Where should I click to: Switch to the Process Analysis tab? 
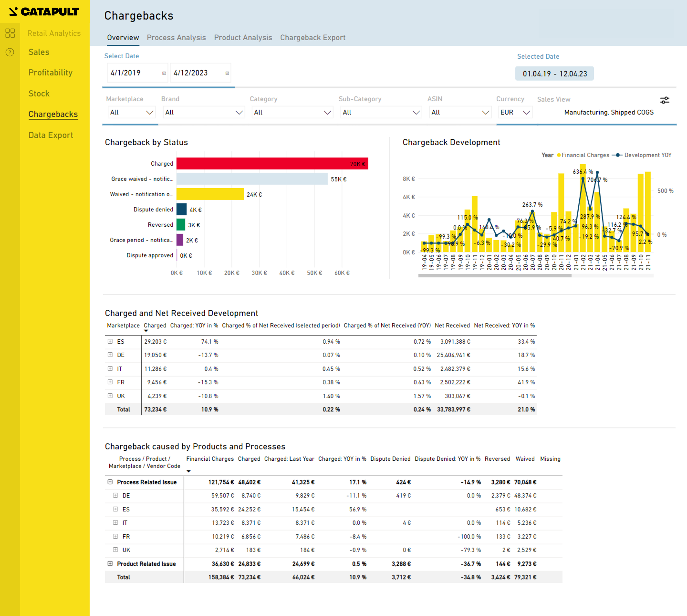coord(176,38)
